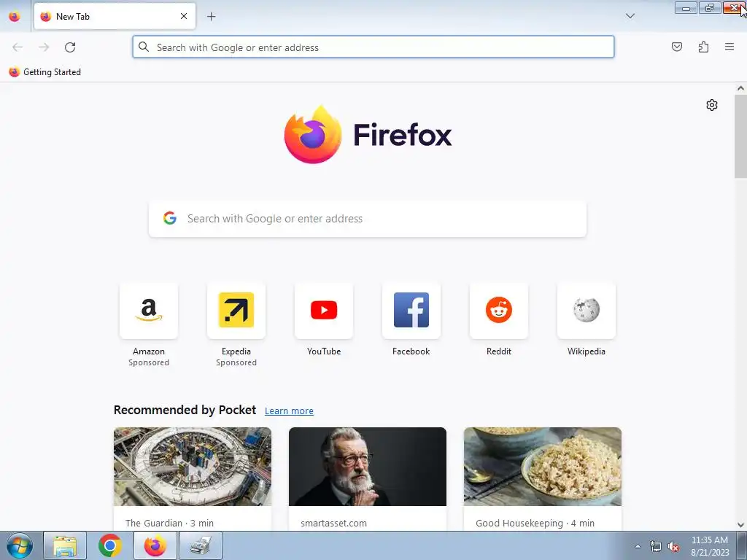
Task: Go back with the back arrow
Action: click(18, 47)
